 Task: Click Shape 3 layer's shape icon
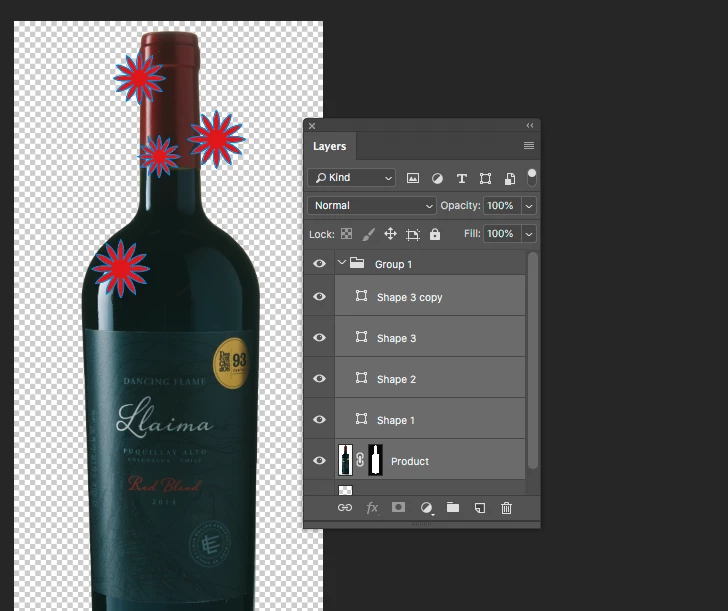pyautogui.click(x=361, y=337)
